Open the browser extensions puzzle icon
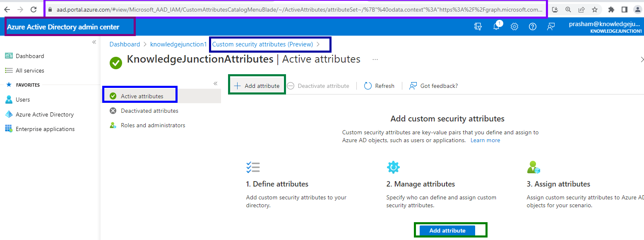 [x=611, y=9]
